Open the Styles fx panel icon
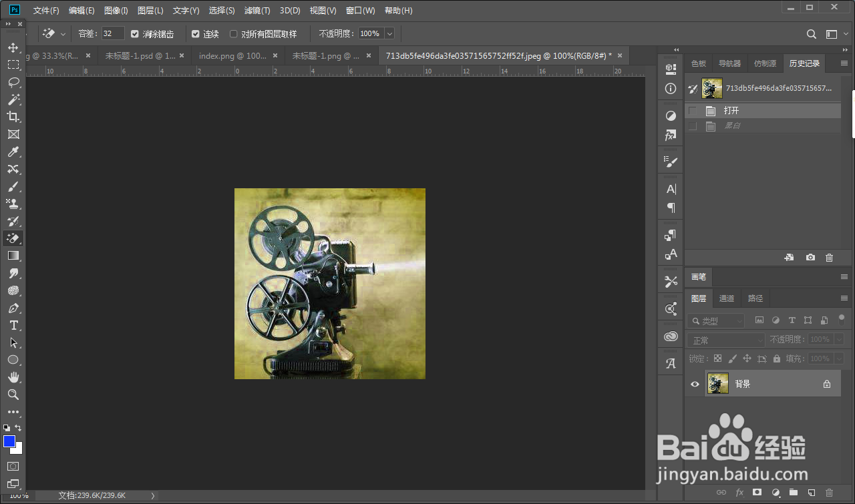This screenshot has height=504, width=855. [x=671, y=136]
